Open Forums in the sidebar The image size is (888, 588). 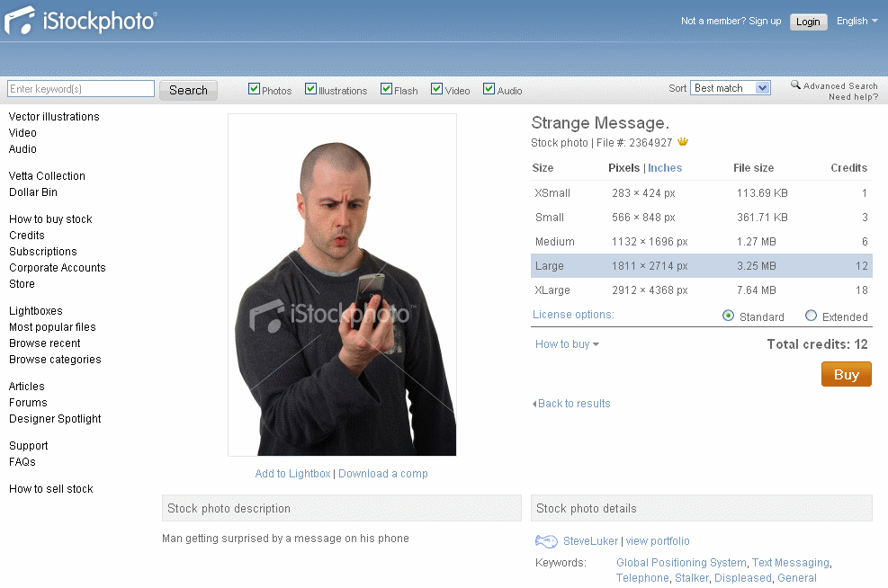coord(28,403)
